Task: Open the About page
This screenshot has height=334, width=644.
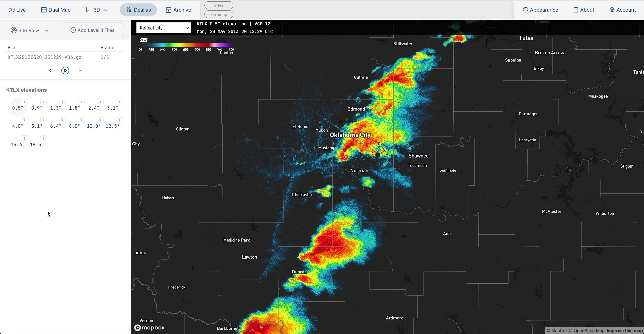Action: 584,10
